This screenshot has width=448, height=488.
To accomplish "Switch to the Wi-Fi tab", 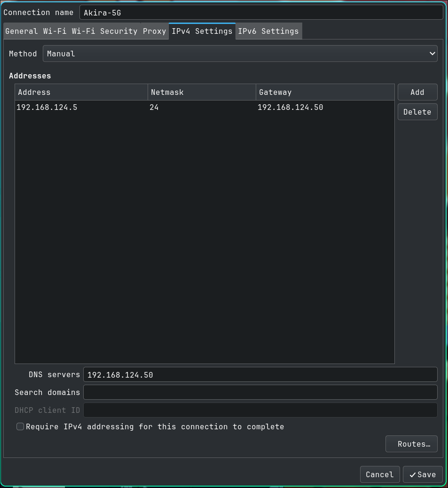I will [55, 31].
